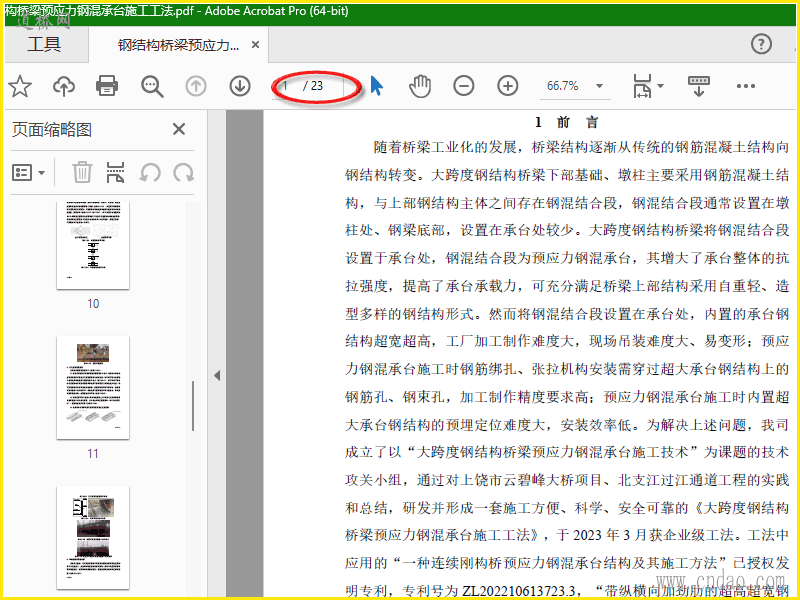Collapse the left navigation pane arrow
The width and height of the screenshot is (800, 600).
(x=217, y=376)
